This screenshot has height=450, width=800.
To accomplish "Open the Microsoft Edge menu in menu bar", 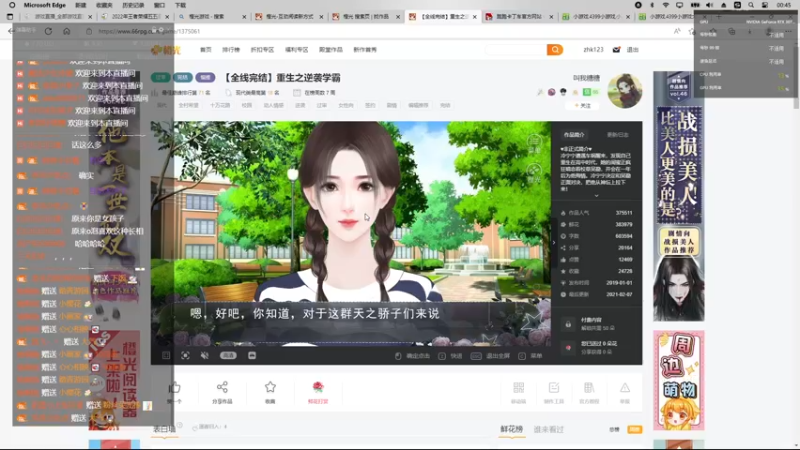I will pyautogui.click(x=44, y=5).
